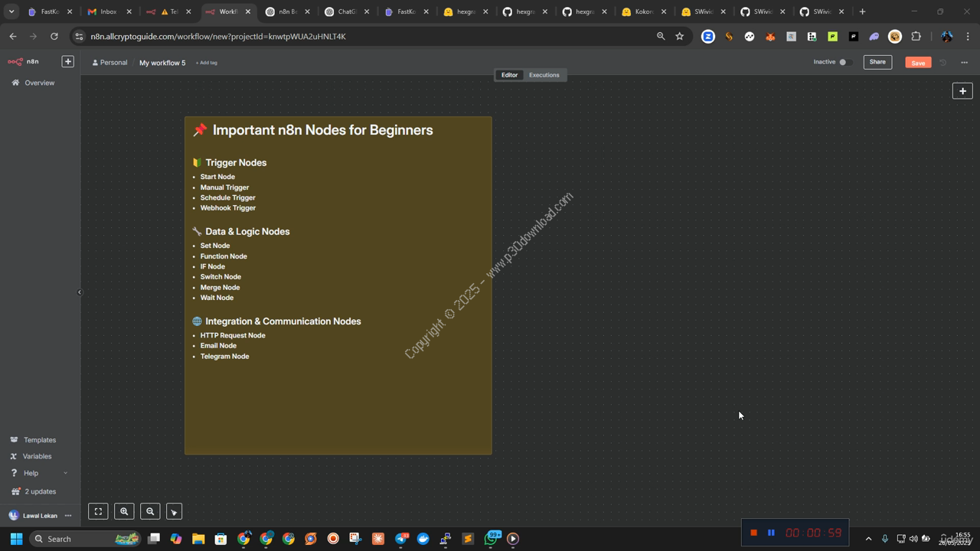This screenshot has height=551, width=980.
Task: Pause the screen recording
Action: click(771, 533)
